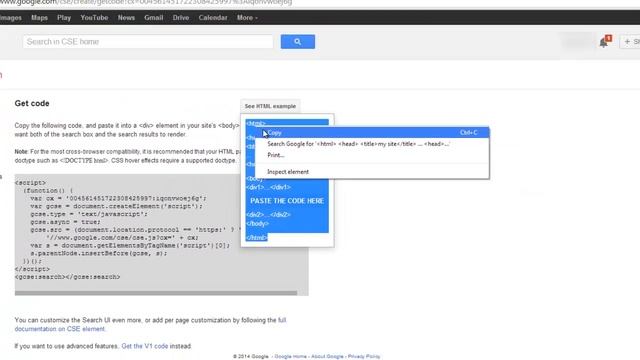Choose Copy in the context menu
Screen dimensions: 640x360
pyautogui.click(x=372, y=133)
